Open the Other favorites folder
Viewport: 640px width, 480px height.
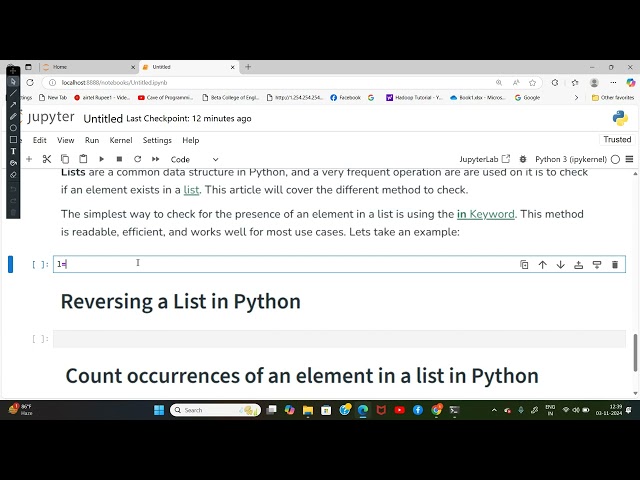click(x=613, y=98)
